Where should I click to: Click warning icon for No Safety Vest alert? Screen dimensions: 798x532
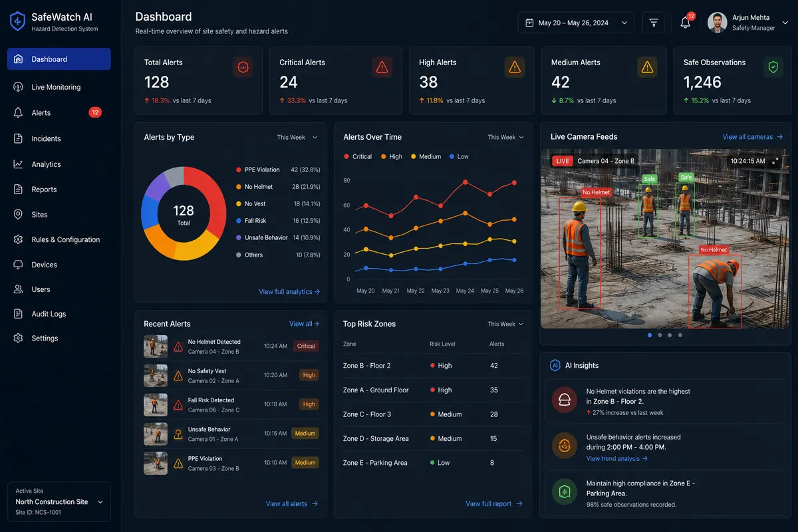178,376
